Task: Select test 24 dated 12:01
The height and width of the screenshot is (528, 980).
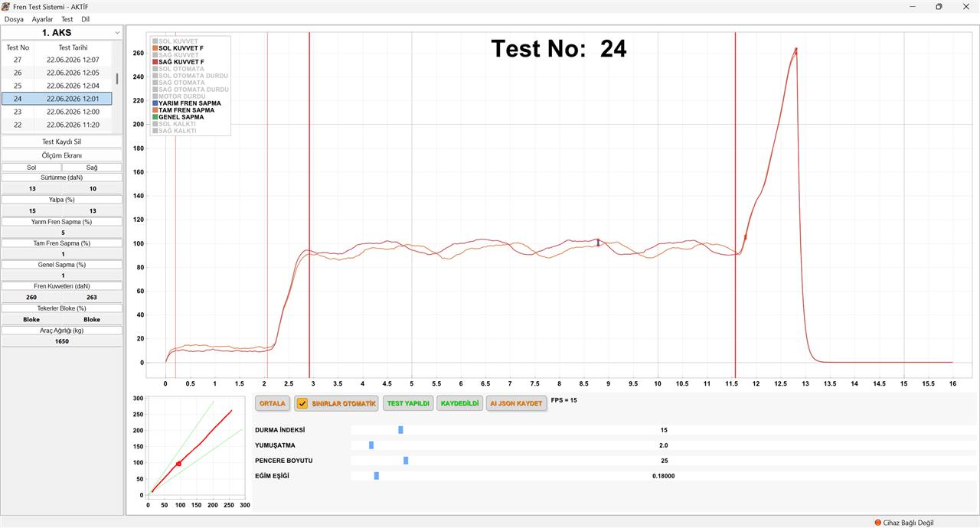Action: 57,99
